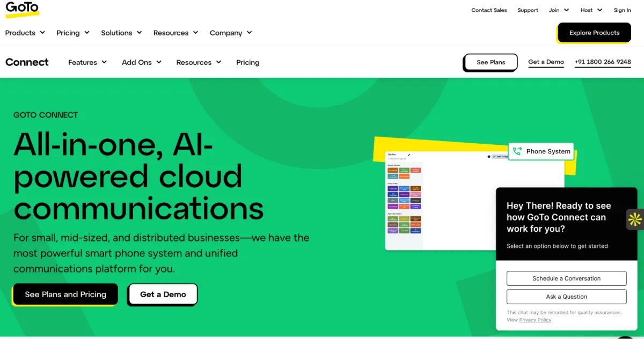Click the pencil edit icon in the dial plan preview
Viewport: 644px width, 339px height.
click(409, 155)
